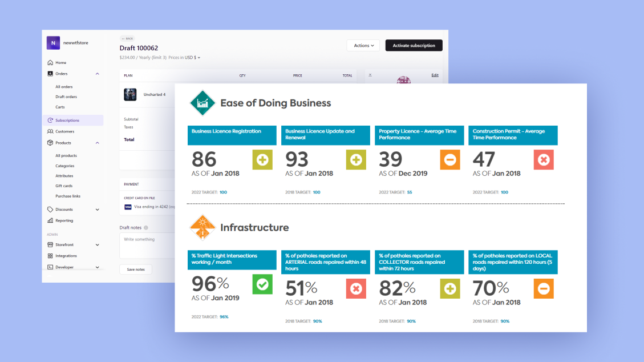644x362 pixels.
Task: Open the Actions dropdown
Action: click(363, 46)
